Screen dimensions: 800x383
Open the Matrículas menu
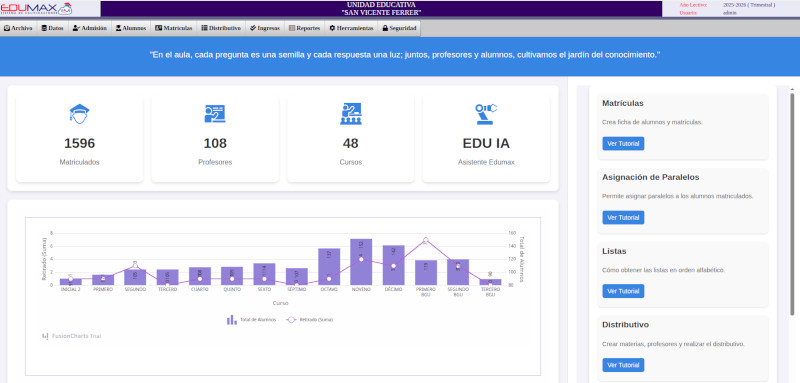[174, 29]
